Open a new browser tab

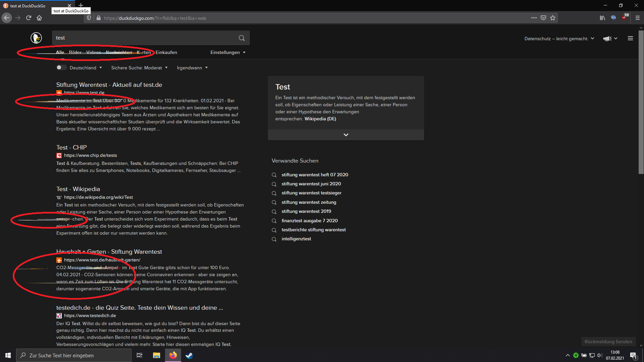pos(81,5)
